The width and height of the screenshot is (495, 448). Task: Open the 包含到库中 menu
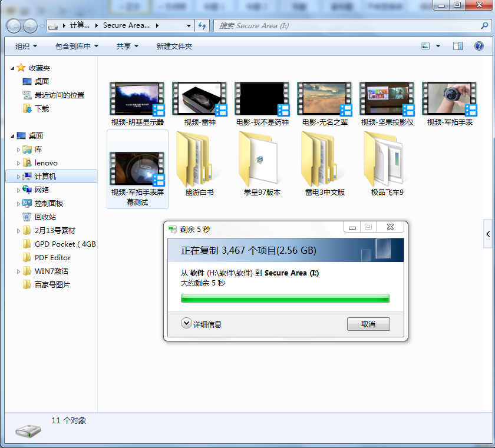tap(77, 47)
